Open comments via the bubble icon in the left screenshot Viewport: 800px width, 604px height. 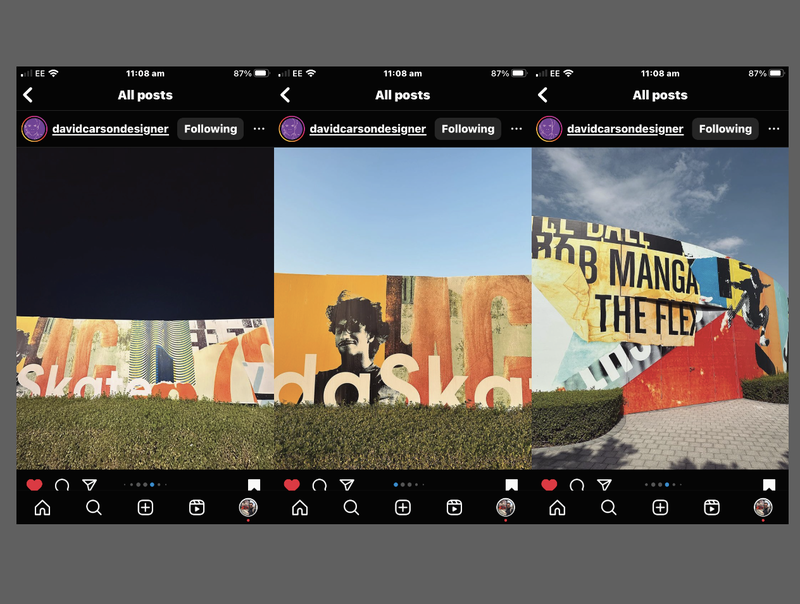[62, 485]
